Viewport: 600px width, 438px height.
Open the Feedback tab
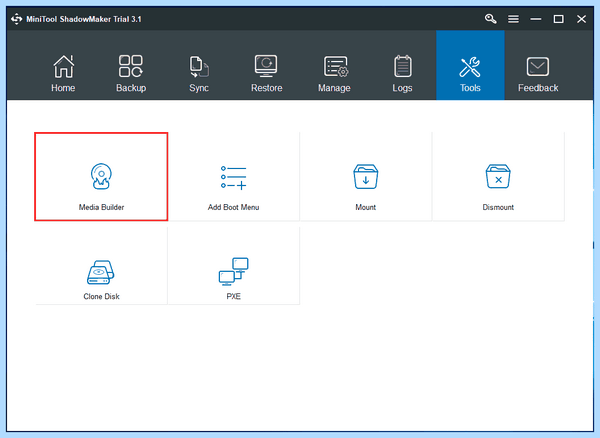(x=538, y=73)
